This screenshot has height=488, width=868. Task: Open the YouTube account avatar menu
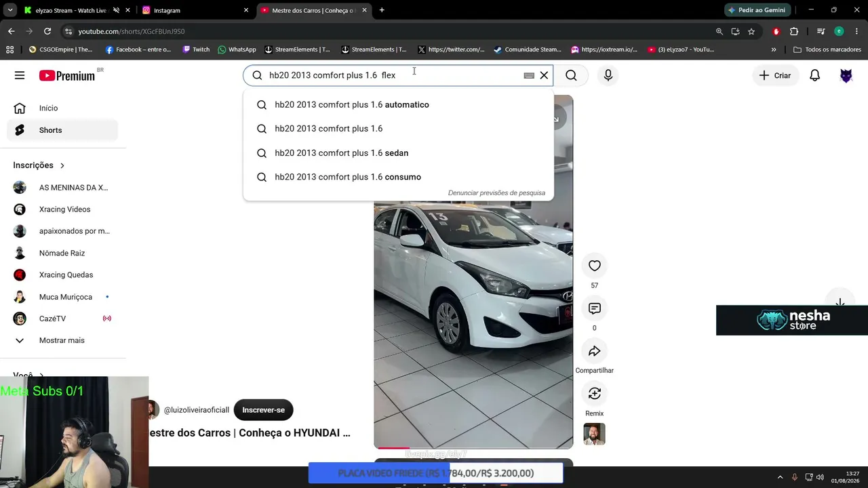[x=846, y=75]
